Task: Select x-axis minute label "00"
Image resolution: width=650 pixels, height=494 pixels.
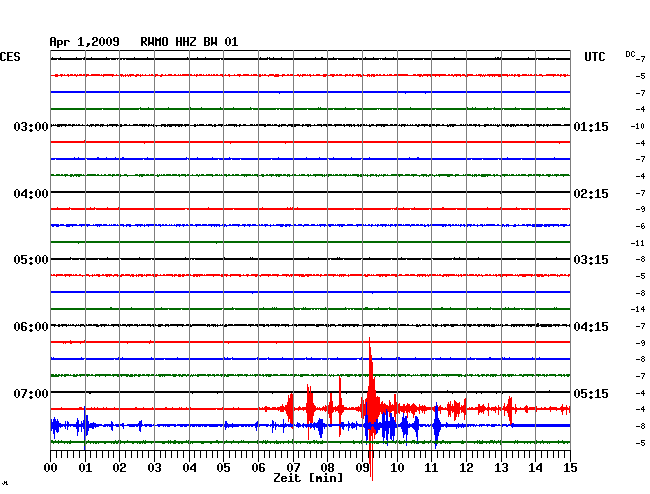Action: tap(51, 468)
